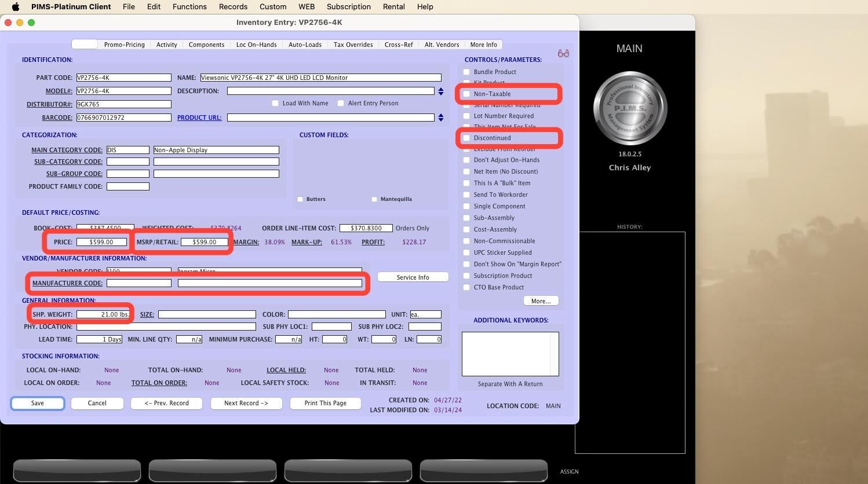Enable the CTO Base Product checkbox
This screenshot has height=484, width=868.
(x=466, y=287)
